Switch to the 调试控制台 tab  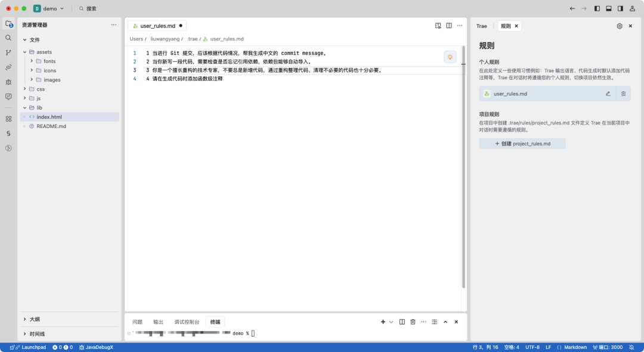tap(186, 322)
